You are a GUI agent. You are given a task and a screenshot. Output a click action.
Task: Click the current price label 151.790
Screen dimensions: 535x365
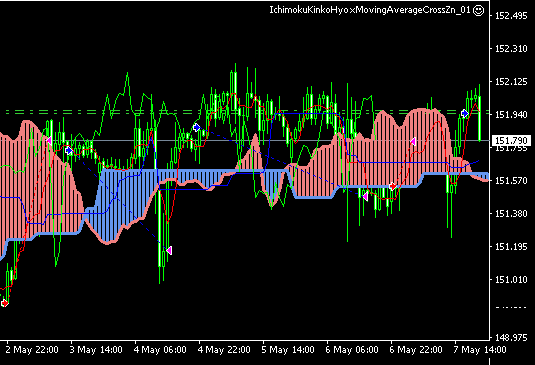(x=511, y=141)
